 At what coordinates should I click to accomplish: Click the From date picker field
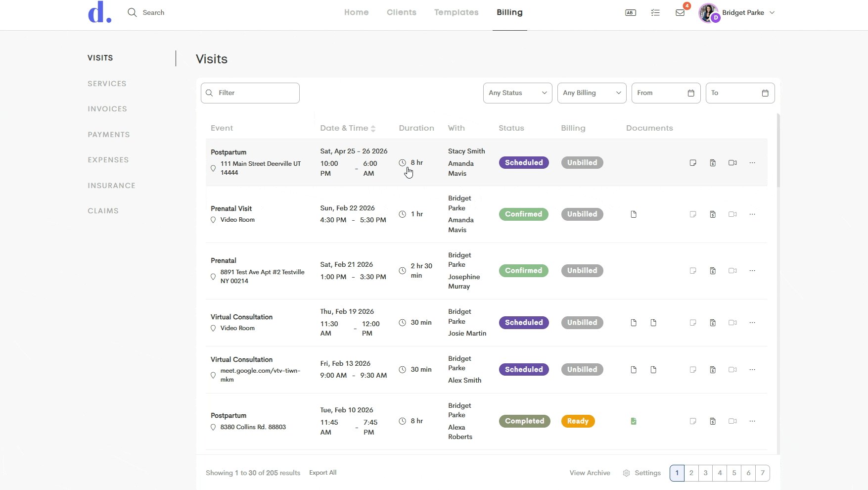[x=666, y=93]
